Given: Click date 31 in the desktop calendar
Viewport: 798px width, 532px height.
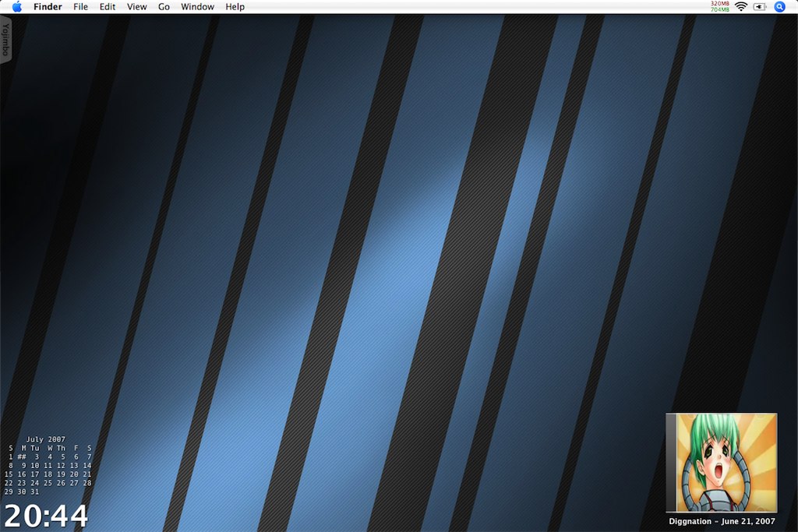Looking at the screenshot, I should [x=34, y=491].
